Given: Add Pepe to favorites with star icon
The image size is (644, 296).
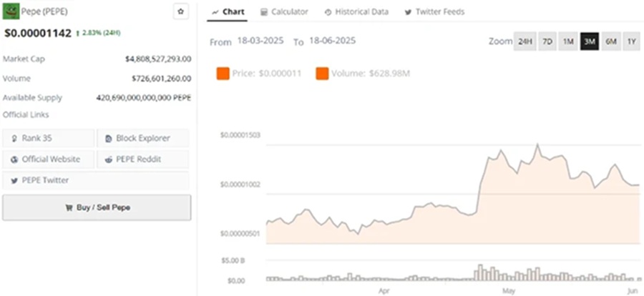Looking at the screenshot, I should pos(180,12).
